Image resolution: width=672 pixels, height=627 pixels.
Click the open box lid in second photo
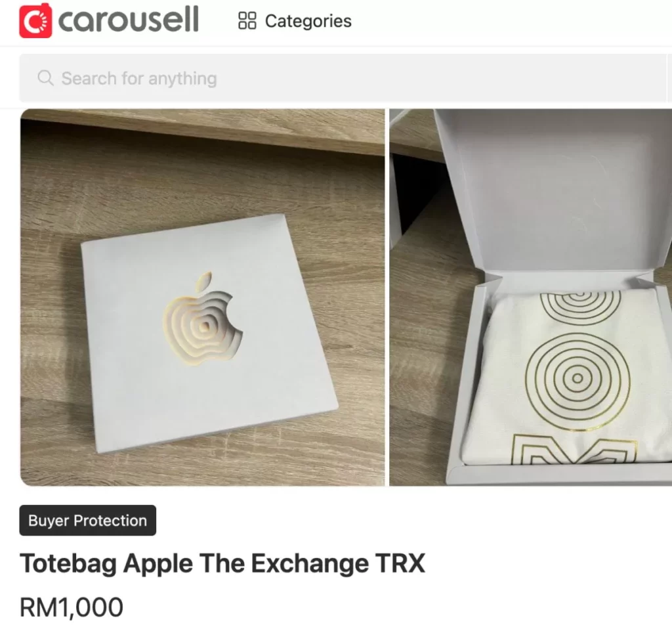tap(553, 191)
